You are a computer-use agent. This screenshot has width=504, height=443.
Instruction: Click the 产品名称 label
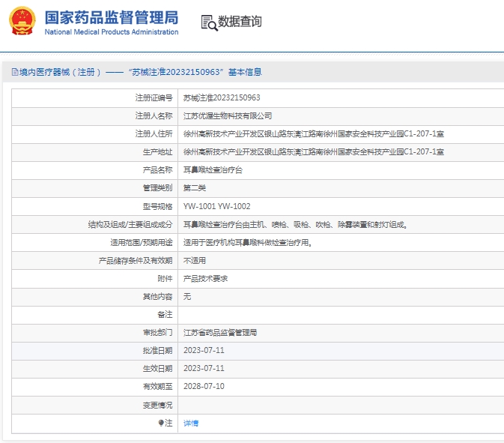(157, 170)
